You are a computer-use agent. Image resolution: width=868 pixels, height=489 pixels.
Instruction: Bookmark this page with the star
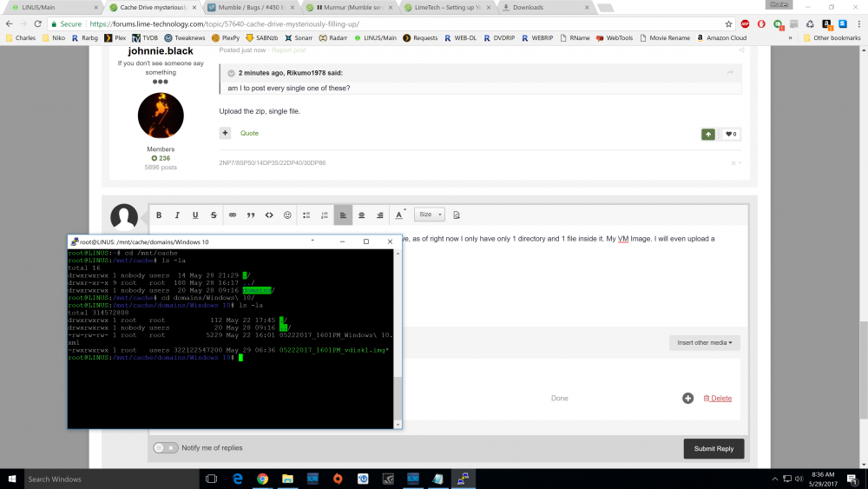click(x=728, y=23)
